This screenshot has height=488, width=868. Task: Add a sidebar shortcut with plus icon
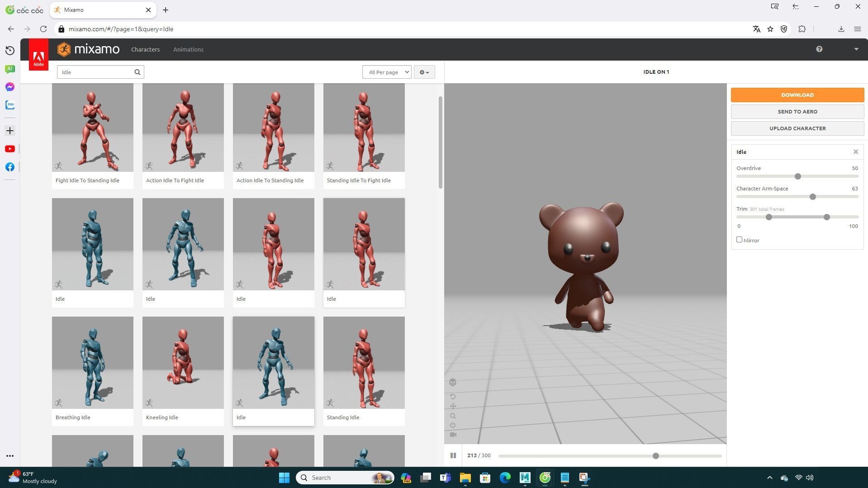pos(10,131)
